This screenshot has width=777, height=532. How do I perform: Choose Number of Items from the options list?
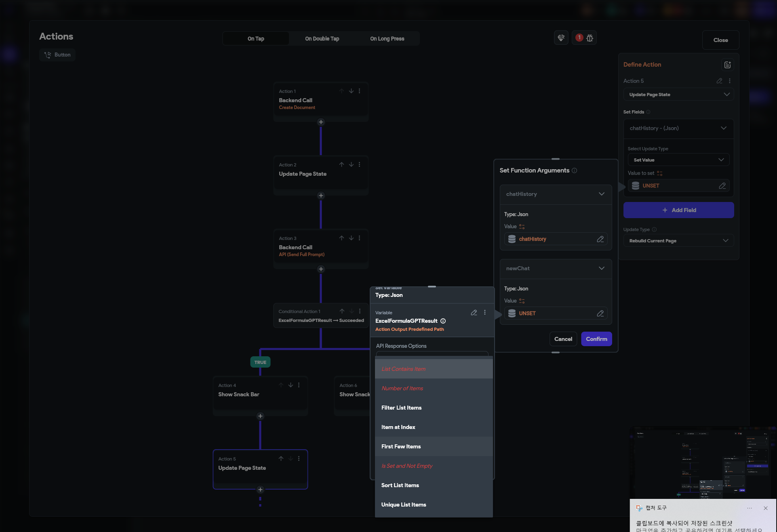click(x=434, y=388)
